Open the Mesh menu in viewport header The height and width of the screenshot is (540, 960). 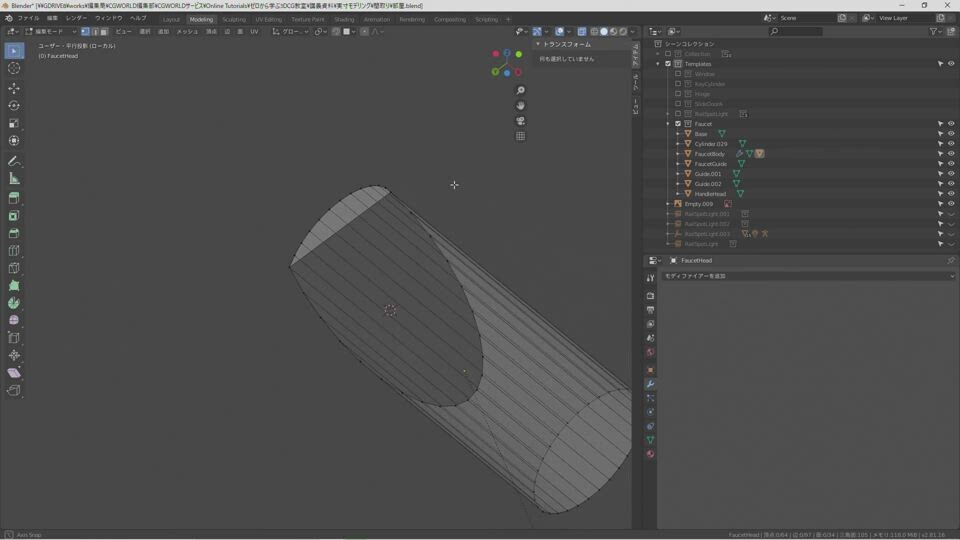187,32
